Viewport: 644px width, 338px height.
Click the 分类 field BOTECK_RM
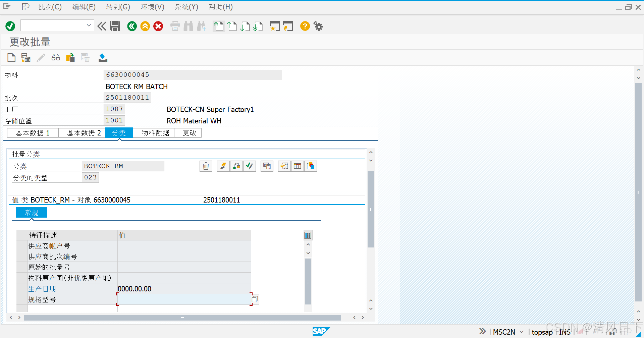pyautogui.click(x=123, y=166)
